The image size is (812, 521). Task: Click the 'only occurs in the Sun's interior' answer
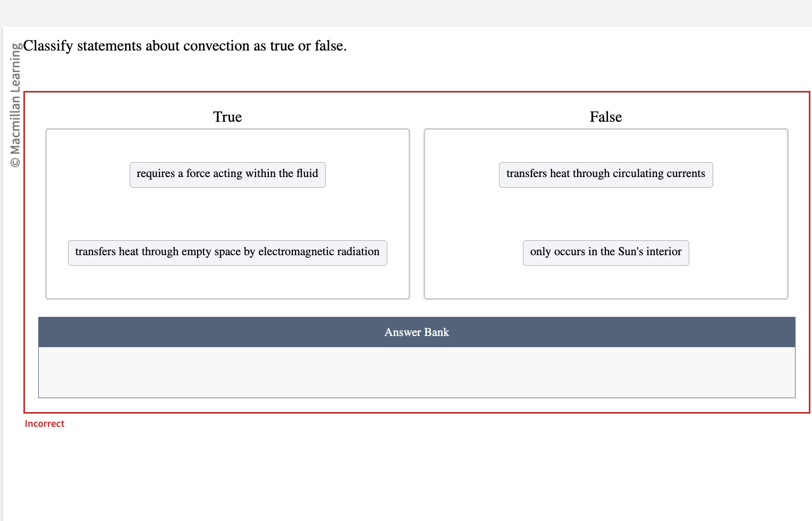tap(606, 253)
